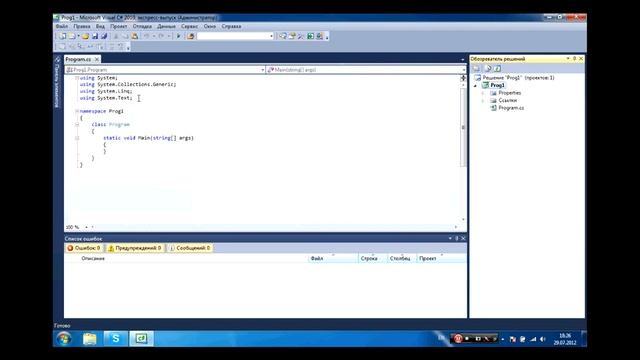The height and width of the screenshot is (360, 640).
Task: Select the Prog1 project in Solution Explorer
Action: [x=497, y=85]
